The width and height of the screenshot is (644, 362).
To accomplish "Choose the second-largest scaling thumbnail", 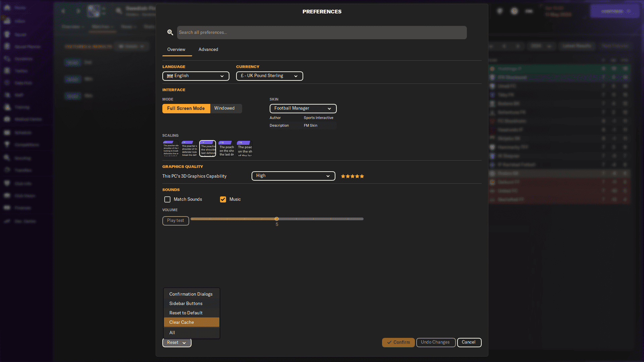I will pyautogui.click(x=226, y=148).
